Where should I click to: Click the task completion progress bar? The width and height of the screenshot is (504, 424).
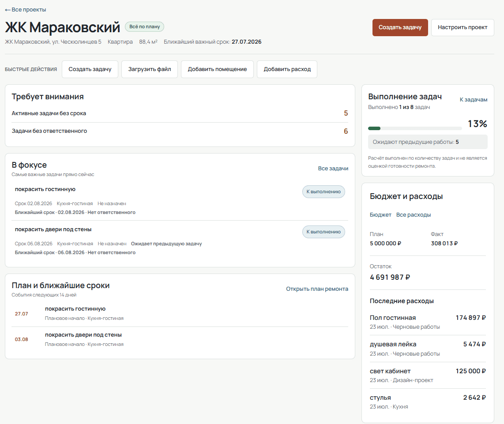tap(415, 128)
